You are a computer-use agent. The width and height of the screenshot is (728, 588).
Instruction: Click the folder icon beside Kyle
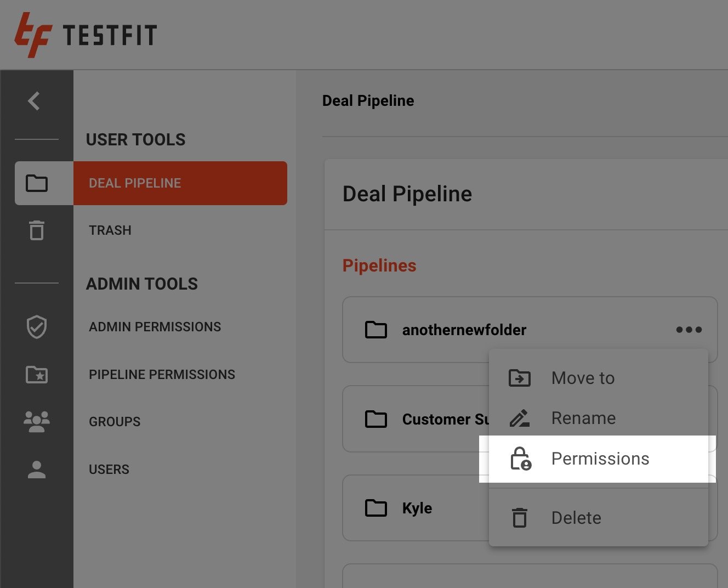(376, 508)
